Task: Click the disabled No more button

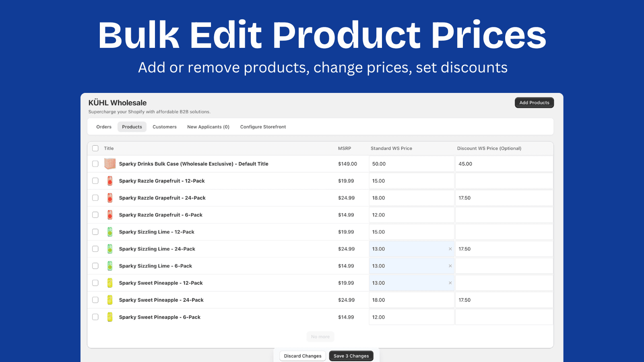Action: [x=320, y=337]
